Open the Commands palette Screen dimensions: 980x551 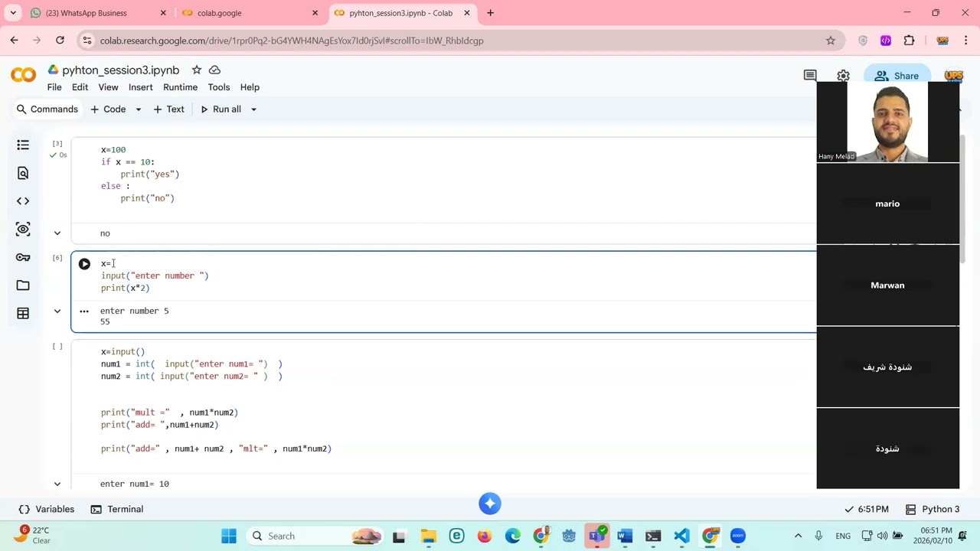47,109
